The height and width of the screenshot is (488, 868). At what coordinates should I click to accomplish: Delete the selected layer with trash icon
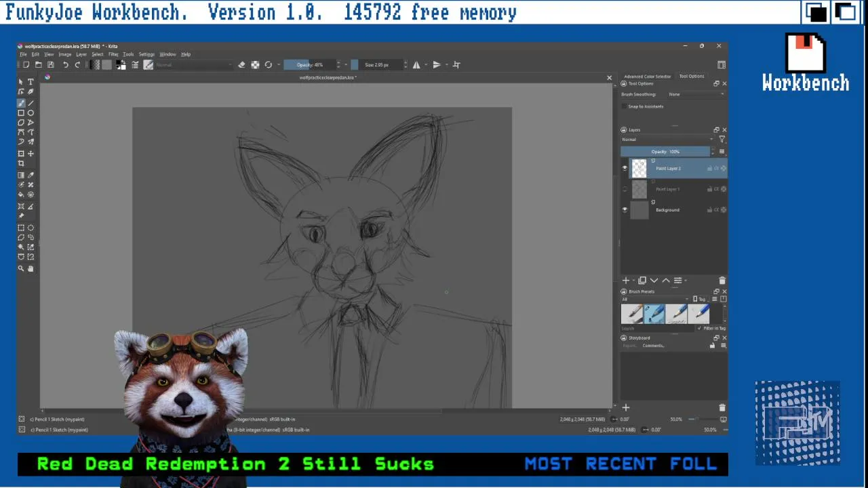click(x=722, y=280)
